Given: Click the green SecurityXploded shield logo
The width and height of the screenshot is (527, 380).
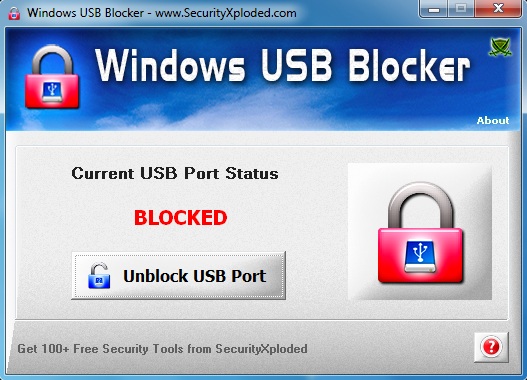Looking at the screenshot, I should tap(500, 47).
